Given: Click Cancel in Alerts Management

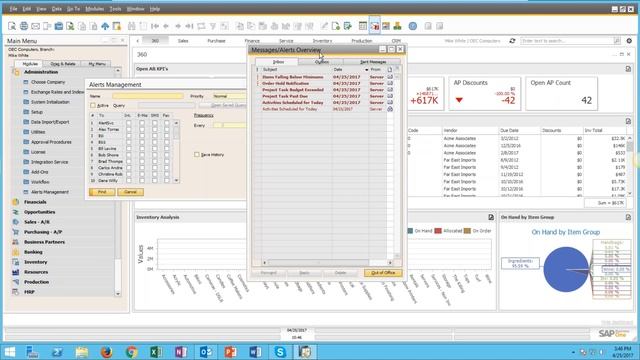Looking at the screenshot, I should [x=130, y=192].
